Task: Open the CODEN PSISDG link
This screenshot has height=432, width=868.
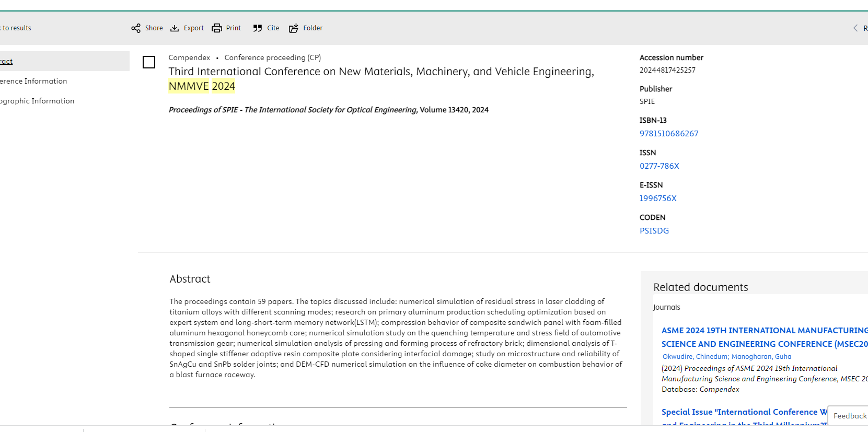Action: point(654,231)
